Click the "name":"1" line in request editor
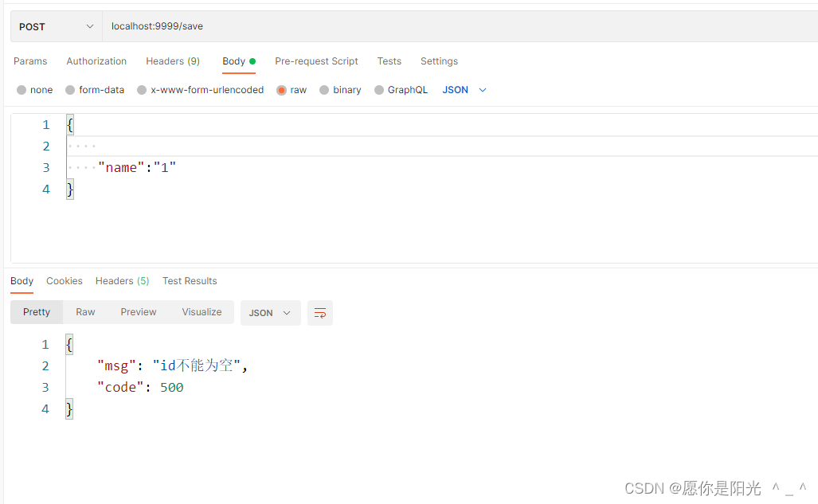The height and width of the screenshot is (504, 818). pyautogui.click(x=137, y=167)
